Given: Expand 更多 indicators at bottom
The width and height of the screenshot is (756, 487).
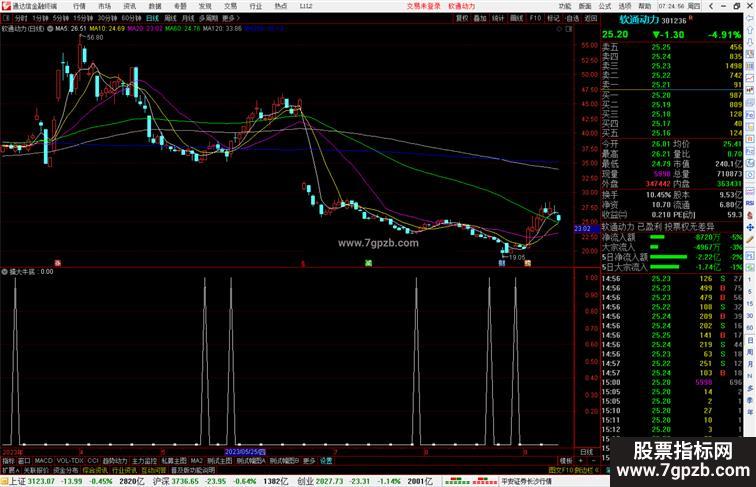Looking at the screenshot, I should [x=309, y=461].
